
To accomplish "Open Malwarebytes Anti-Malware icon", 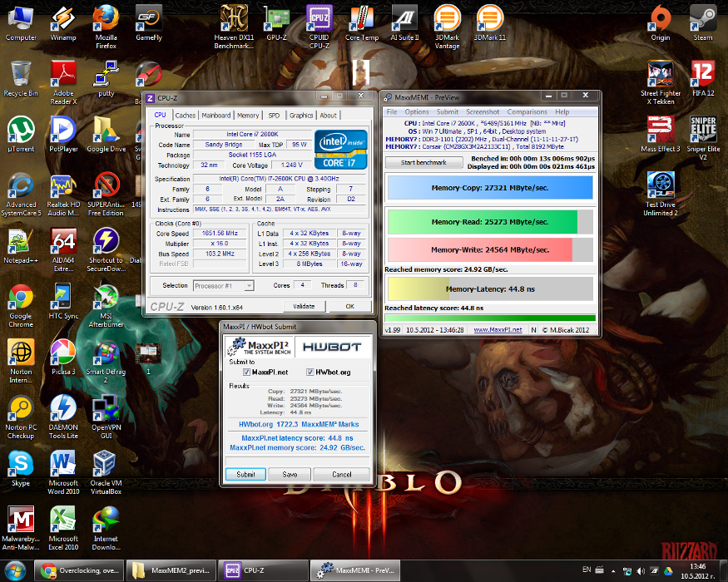I will (21, 528).
